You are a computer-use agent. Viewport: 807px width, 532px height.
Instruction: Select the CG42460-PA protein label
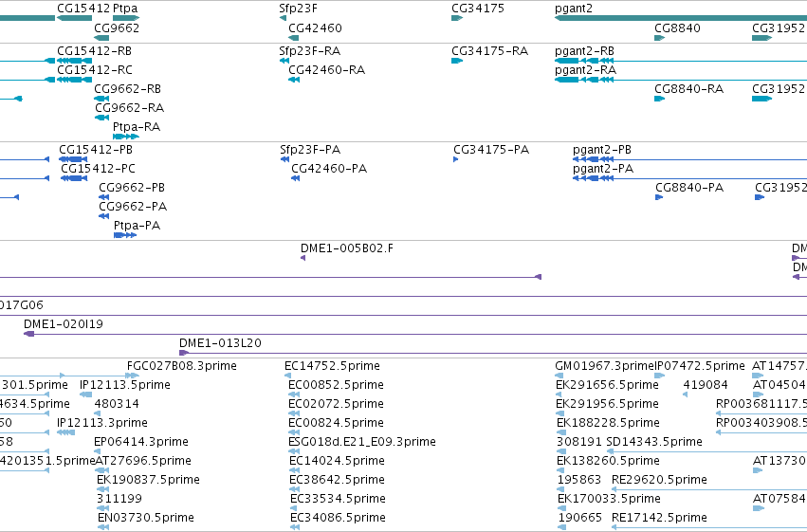tap(329, 169)
